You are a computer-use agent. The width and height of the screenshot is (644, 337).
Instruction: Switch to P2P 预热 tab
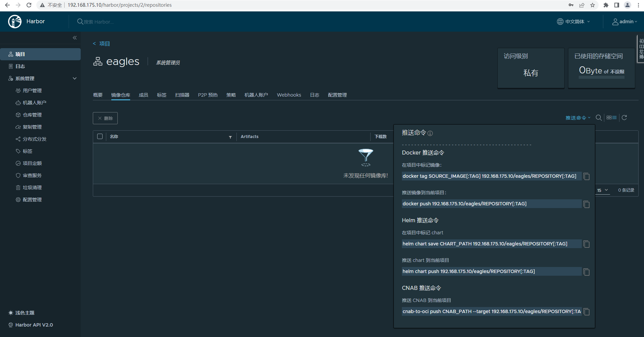coord(208,95)
